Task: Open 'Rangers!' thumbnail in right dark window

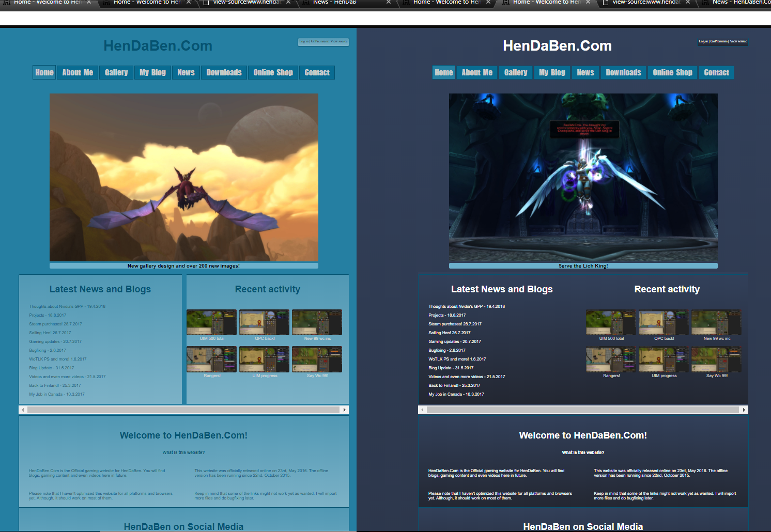Action: coord(611,359)
